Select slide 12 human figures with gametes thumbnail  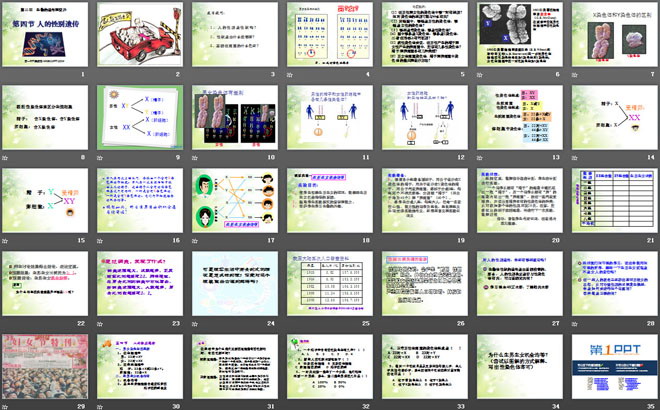[425, 117]
